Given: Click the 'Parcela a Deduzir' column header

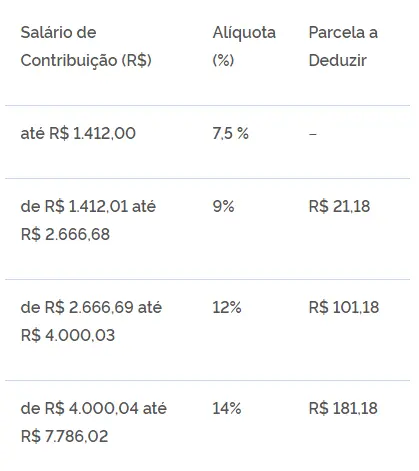Looking at the screenshot, I should (343, 46).
